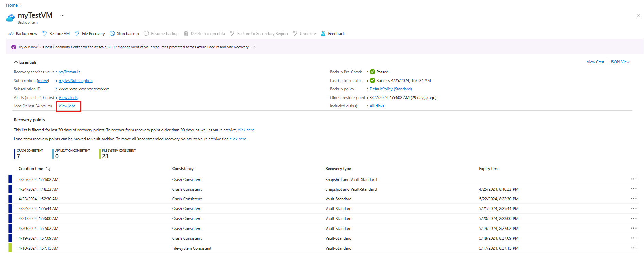
Task: Open the myTestSubscription link
Action: pos(76,81)
